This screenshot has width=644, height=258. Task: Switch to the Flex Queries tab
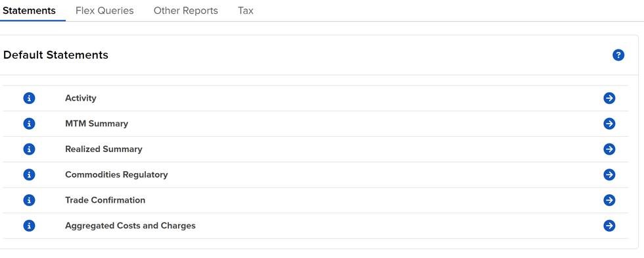(104, 11)
